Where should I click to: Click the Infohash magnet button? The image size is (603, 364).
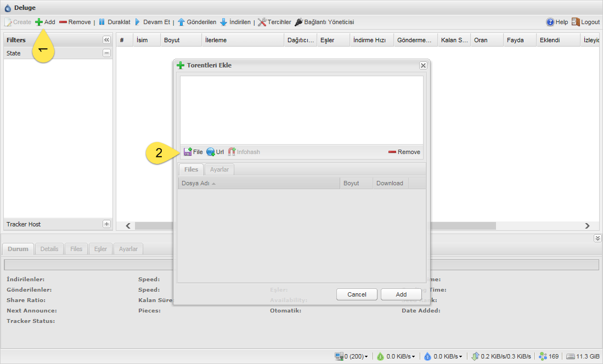click(244, 152)
